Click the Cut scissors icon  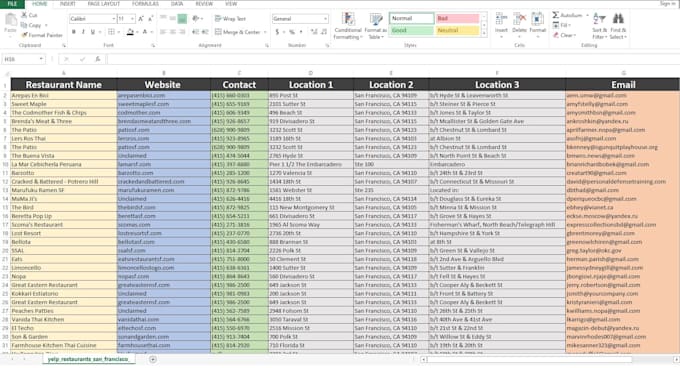24,15
